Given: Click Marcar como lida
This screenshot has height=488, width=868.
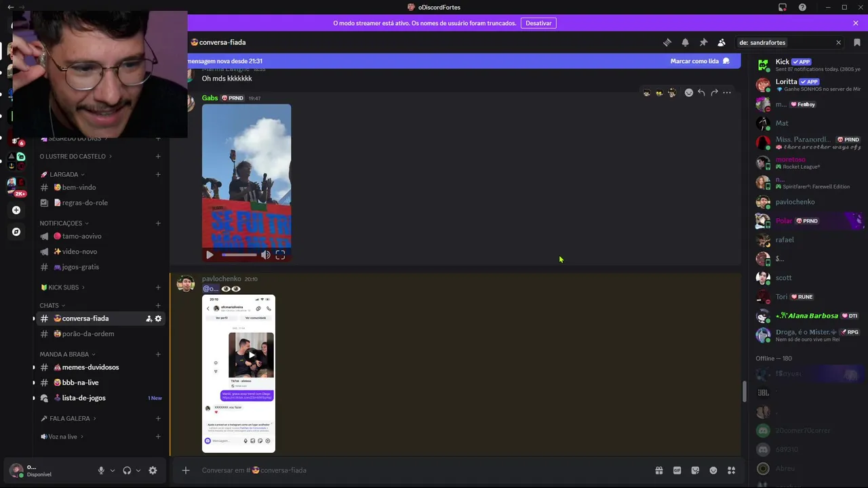Looking at the screenshot, I should [x=700, y=61].
